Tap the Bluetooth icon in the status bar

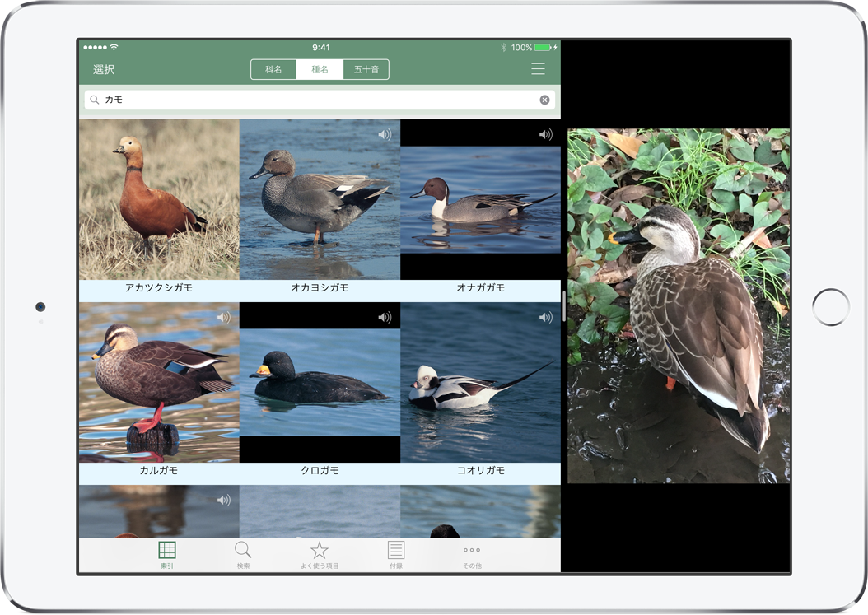pyautogui.click(x=504, y=48)
